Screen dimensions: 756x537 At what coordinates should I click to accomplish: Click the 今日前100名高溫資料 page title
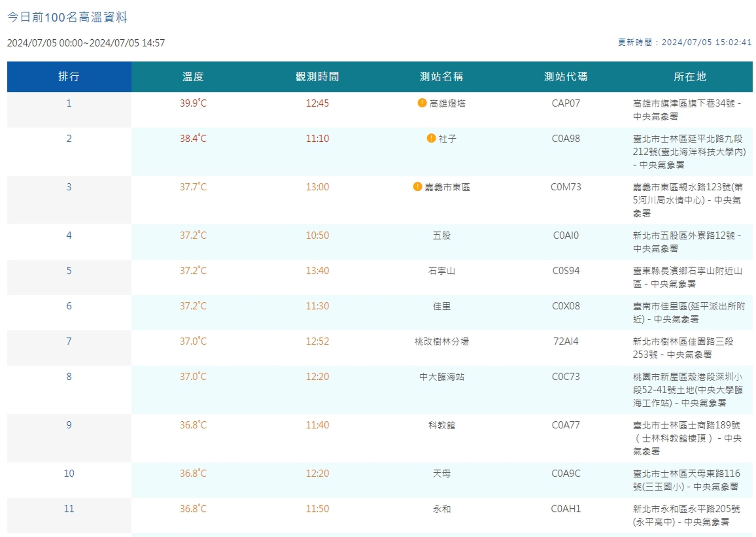pyautogui.click(x=67, y=17)
